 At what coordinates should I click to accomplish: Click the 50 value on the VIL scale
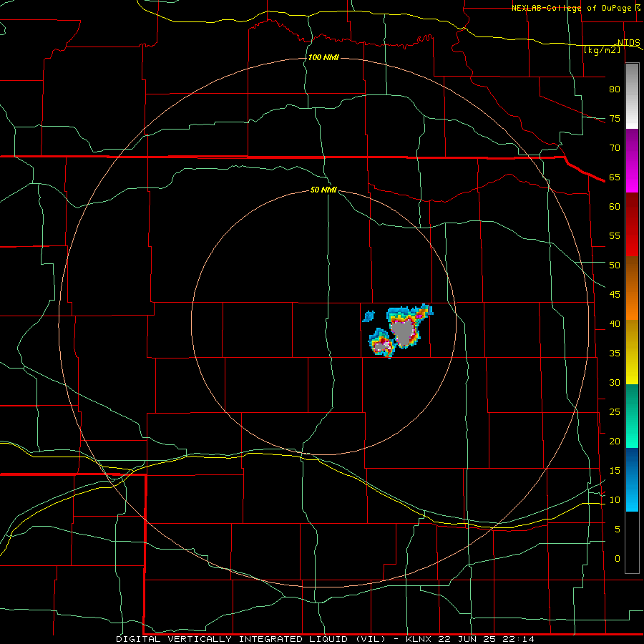(615, 265)
